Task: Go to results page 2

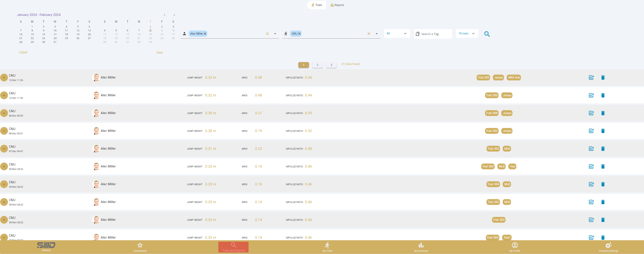Action: pyautogui.click(x=317, y=65)
